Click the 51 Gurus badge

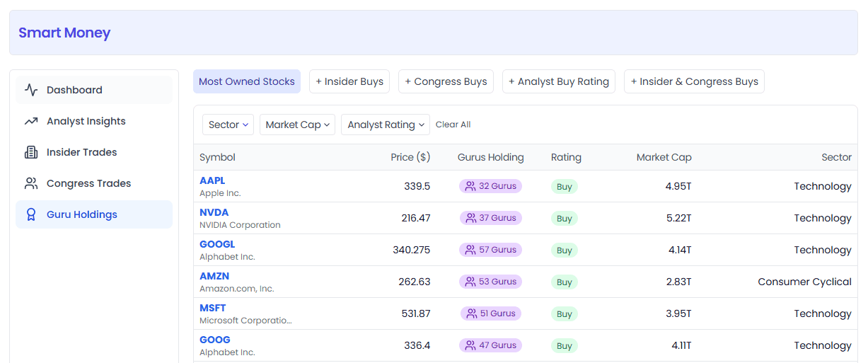(x=491, y=313)
